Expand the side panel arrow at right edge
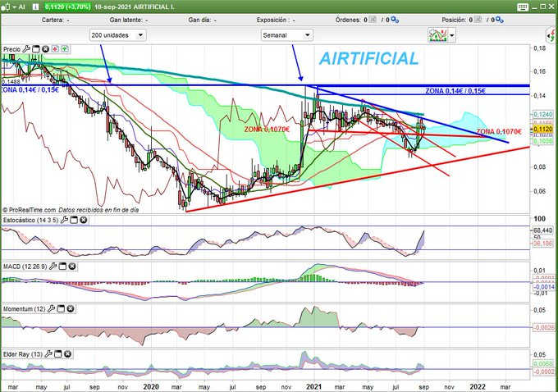Image resolution: width=558 pixels, height=392 pixels. (x=552, y=35)
